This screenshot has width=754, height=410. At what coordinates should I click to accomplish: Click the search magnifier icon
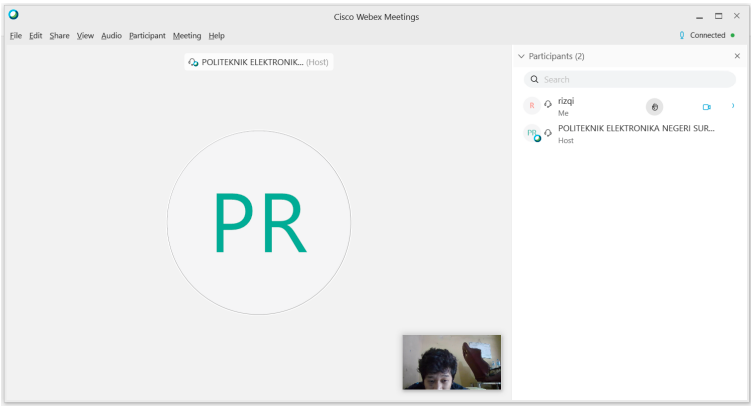pos(534,79)
